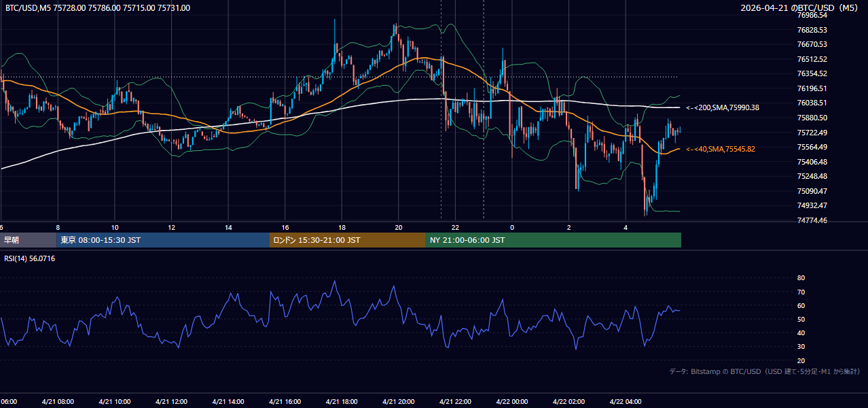The width and height of the screenshot is (868, 408).
Task: Select the NY 21:00-06:00 JST session bar
Action: [554, 240]
